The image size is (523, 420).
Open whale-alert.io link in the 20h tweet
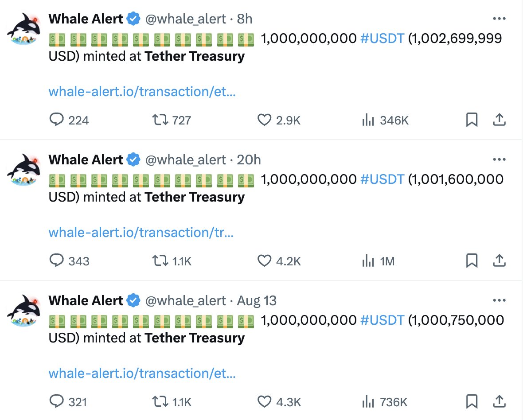(x=141, y=233)
